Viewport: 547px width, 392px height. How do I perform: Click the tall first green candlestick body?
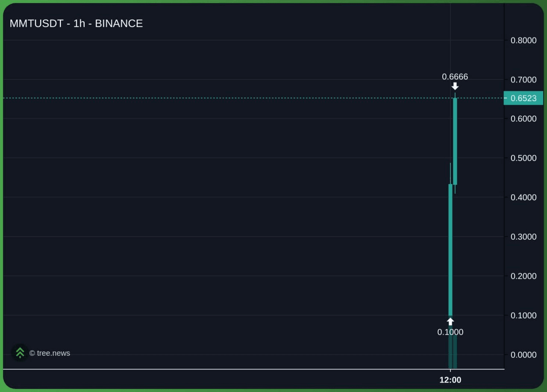pos(450,250)
